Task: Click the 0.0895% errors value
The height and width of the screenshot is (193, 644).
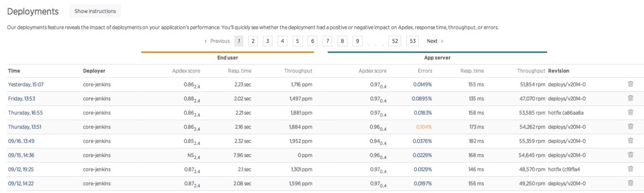Action: coord(422,99)
